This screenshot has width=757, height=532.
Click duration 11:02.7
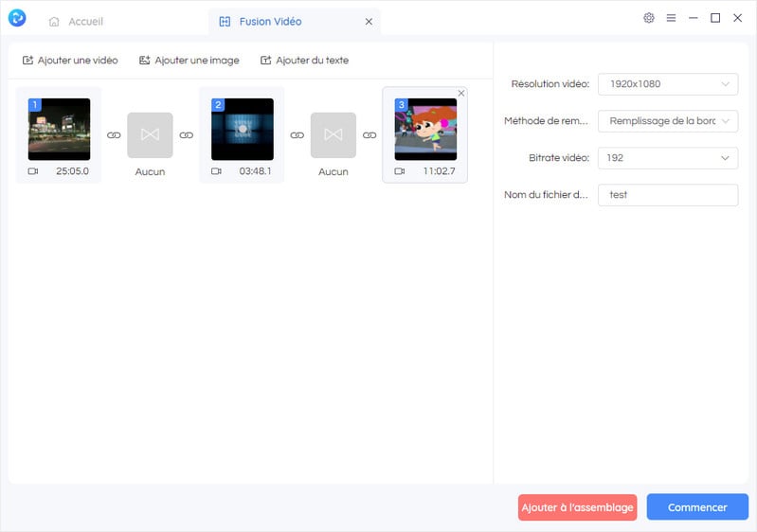pyautogui.click(x=439, y=171)
